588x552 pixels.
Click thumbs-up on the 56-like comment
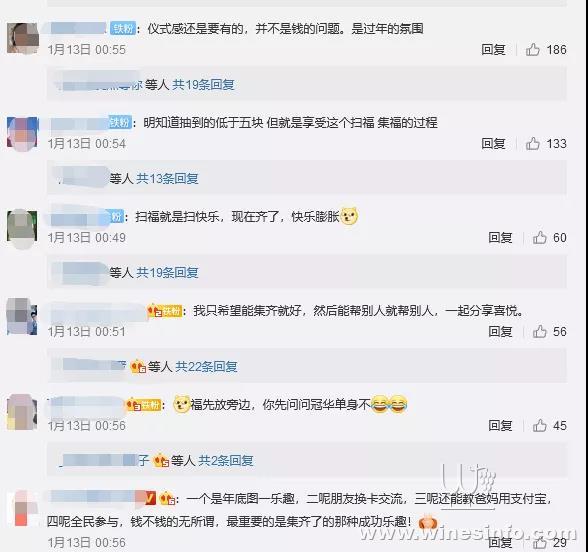[x=540, y=332]
